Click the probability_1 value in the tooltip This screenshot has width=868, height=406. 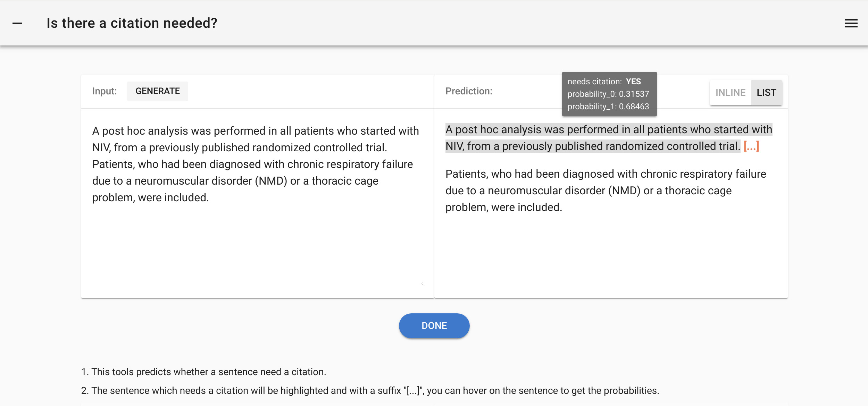click(x=634, y=107)
